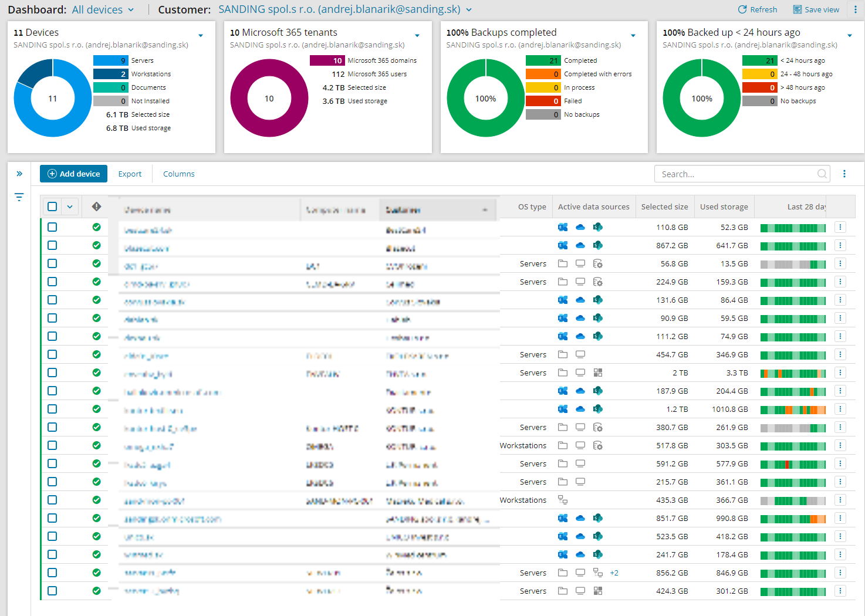Check the box for the 110.8 GB row
This screenshot has width=865, height=616.
(52, 227)
